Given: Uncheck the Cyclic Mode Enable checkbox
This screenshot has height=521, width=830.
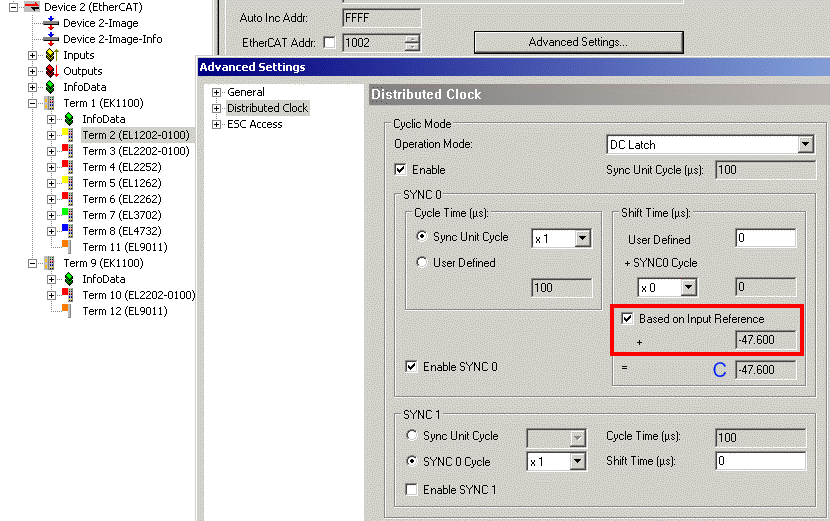Looking at the screenshot, I should tap(400, 169).
